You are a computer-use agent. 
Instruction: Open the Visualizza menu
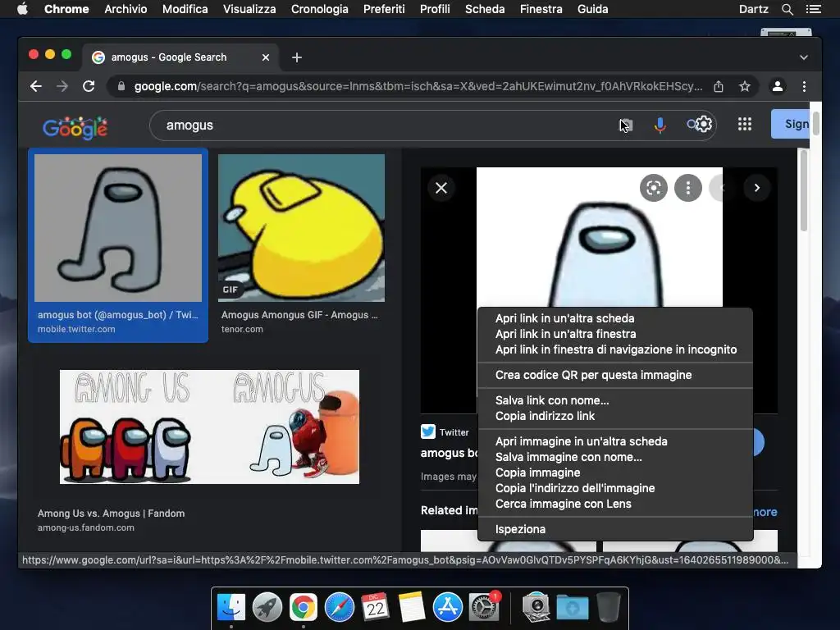pos(249,9)
